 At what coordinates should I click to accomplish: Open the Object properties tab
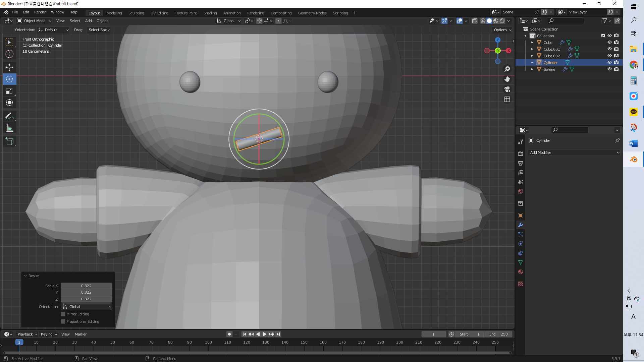(x=521, y=216)
